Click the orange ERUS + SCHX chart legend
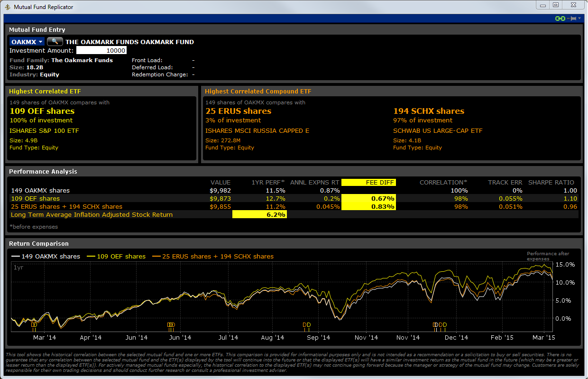 click(212, 256)
